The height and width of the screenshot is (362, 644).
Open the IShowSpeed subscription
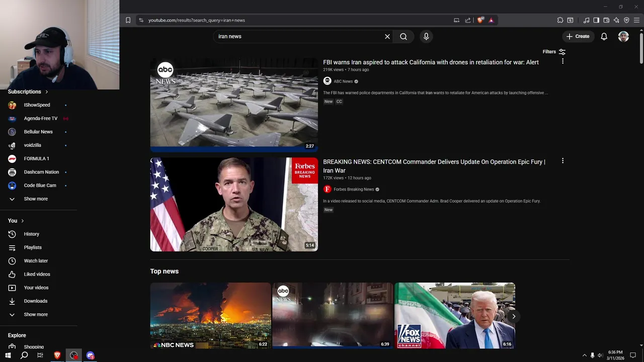coord(38,105)
